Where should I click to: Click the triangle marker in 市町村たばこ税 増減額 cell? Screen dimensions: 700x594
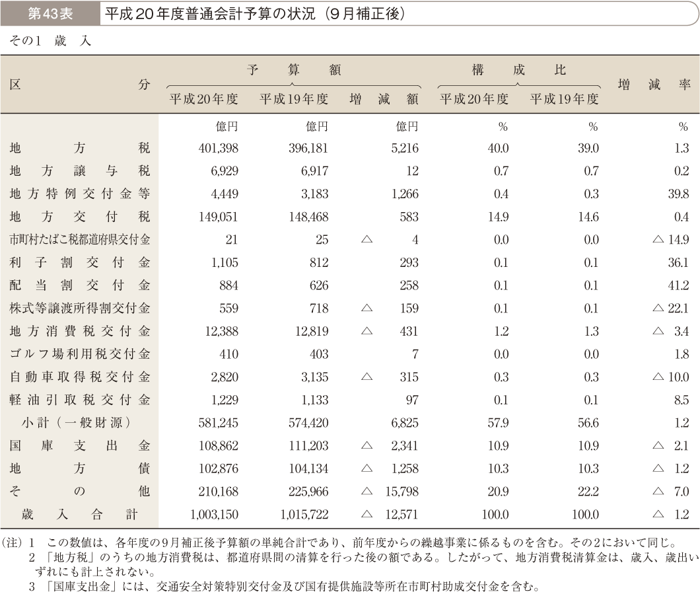(367, 240)
